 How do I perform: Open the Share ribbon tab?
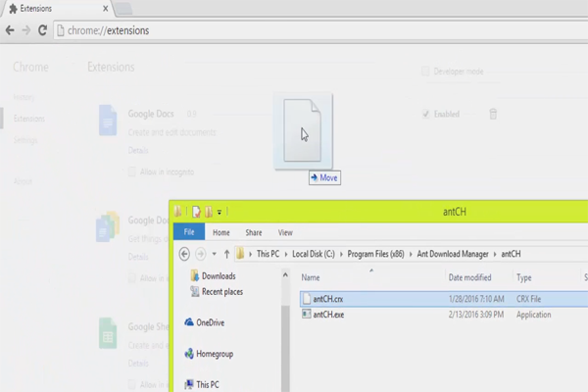(x=254, y=232)
